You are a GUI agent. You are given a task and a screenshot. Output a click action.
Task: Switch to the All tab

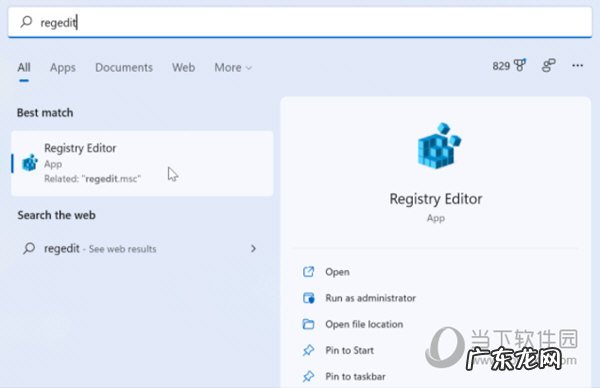click(x=24, y=68)
